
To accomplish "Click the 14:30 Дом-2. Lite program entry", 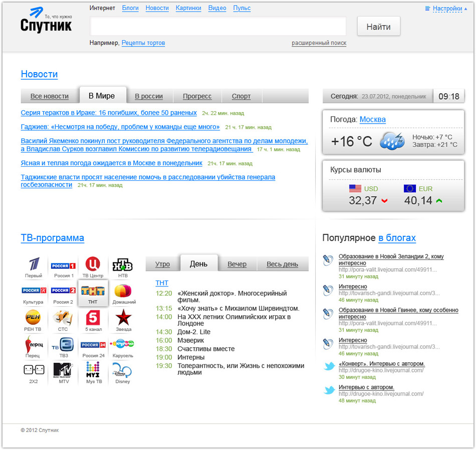I will click(183, 332).
